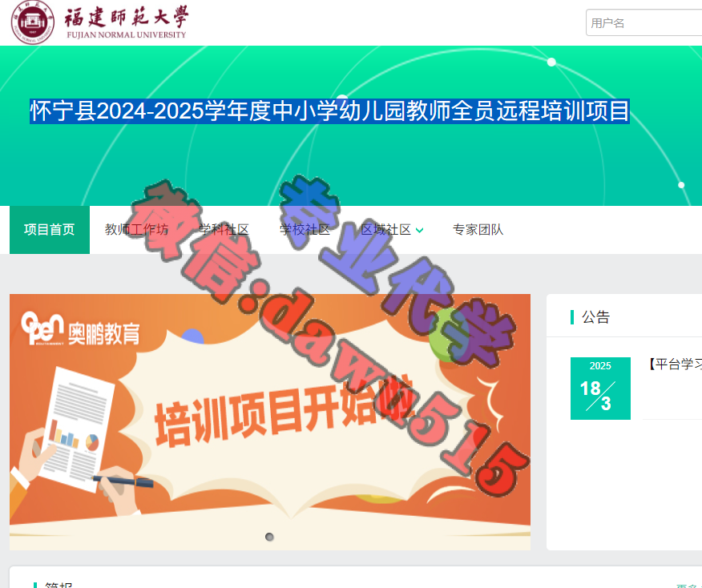Go to 学校社区 section
Screen dimensions: 702x588
[x=305, y=230]
